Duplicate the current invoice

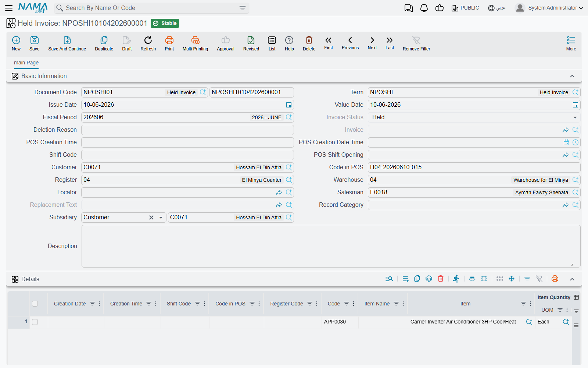click(x=104, y=43)
